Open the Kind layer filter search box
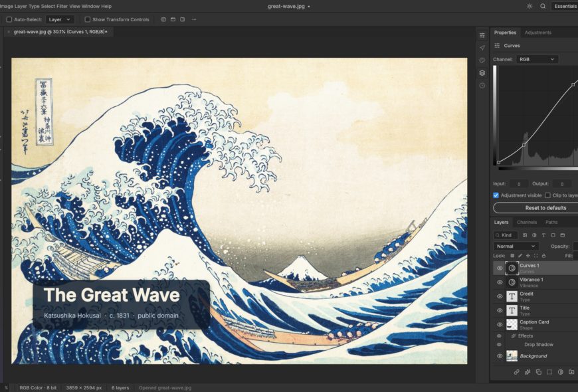Image resolution: width=578 pixels, height=392 pixels. point(506,235)
